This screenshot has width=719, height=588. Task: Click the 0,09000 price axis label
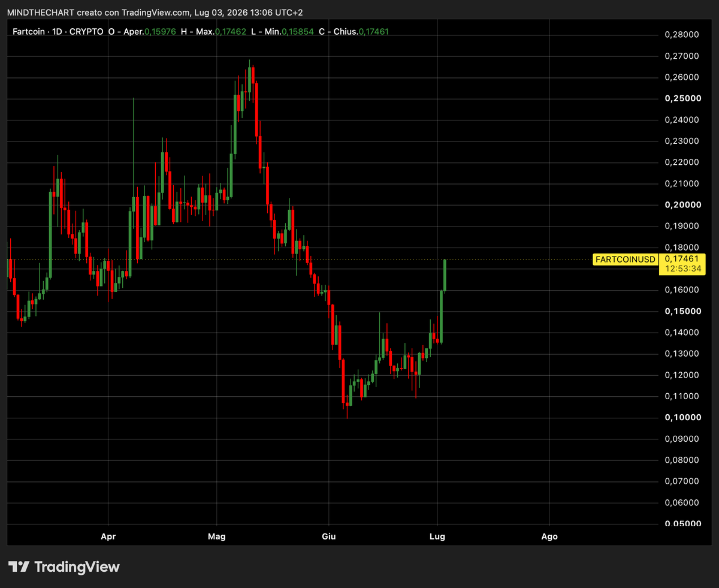pyautogui.click(x=682, y=439)
